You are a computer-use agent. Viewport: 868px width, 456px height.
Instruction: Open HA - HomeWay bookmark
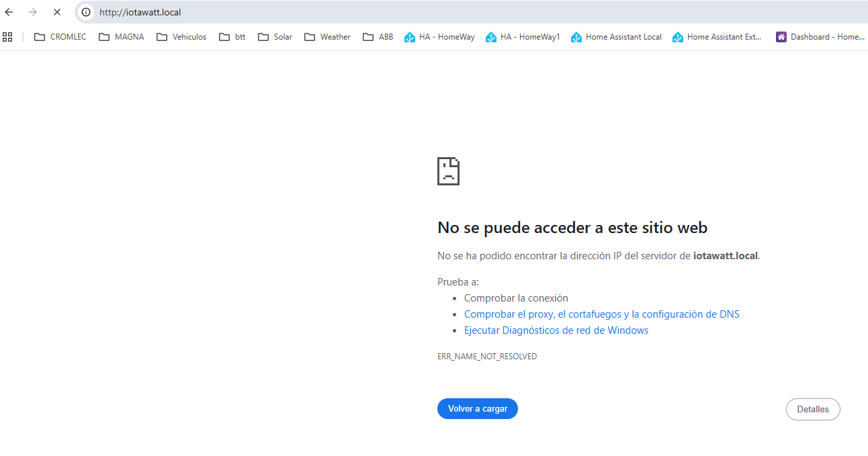pos(439,37)
